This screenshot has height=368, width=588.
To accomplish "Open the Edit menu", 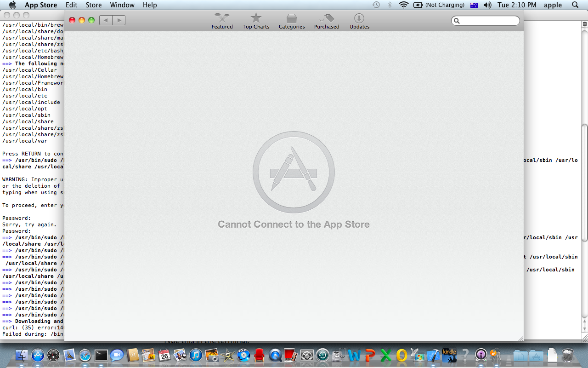I will (71, 5).
